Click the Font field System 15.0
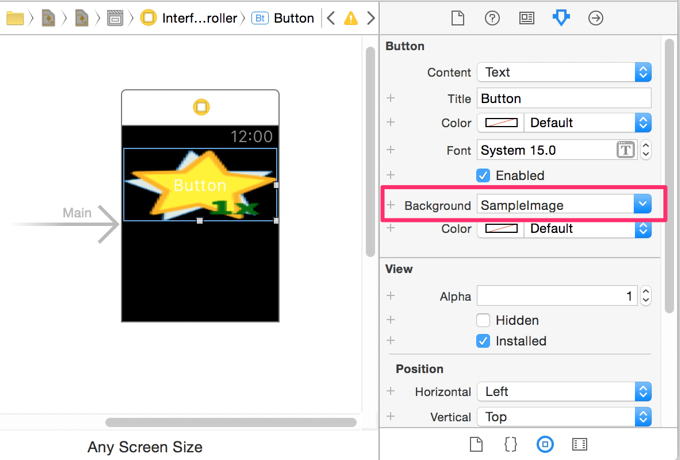 click(x=546, y=150)
